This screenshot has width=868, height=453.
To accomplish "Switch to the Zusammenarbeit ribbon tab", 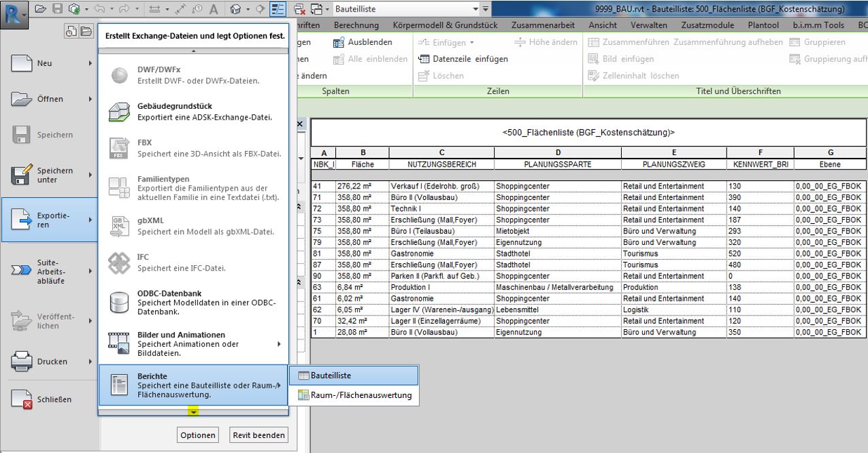I will click(x=546, y=25).
